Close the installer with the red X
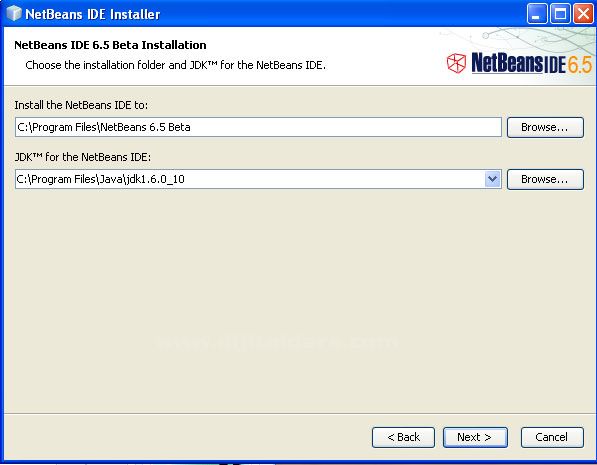Image resolution: width=597 pixels, height=465 pixels. point(583,14)
